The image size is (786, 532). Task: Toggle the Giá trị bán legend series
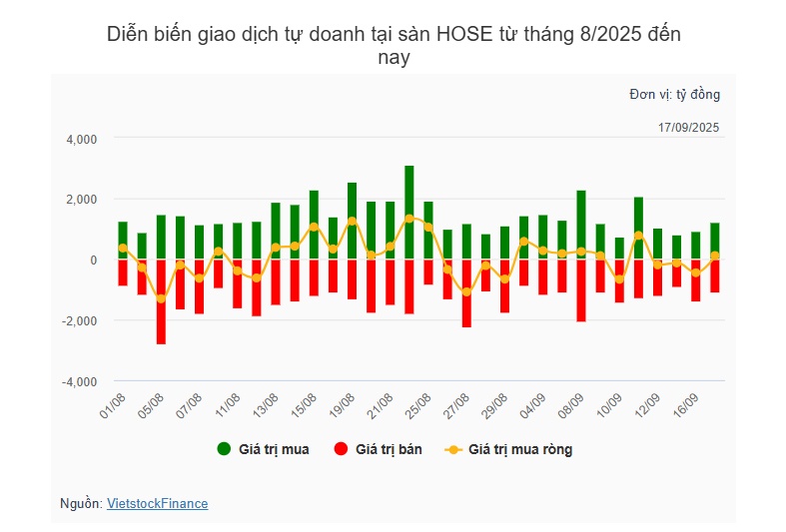coord(379,449)
